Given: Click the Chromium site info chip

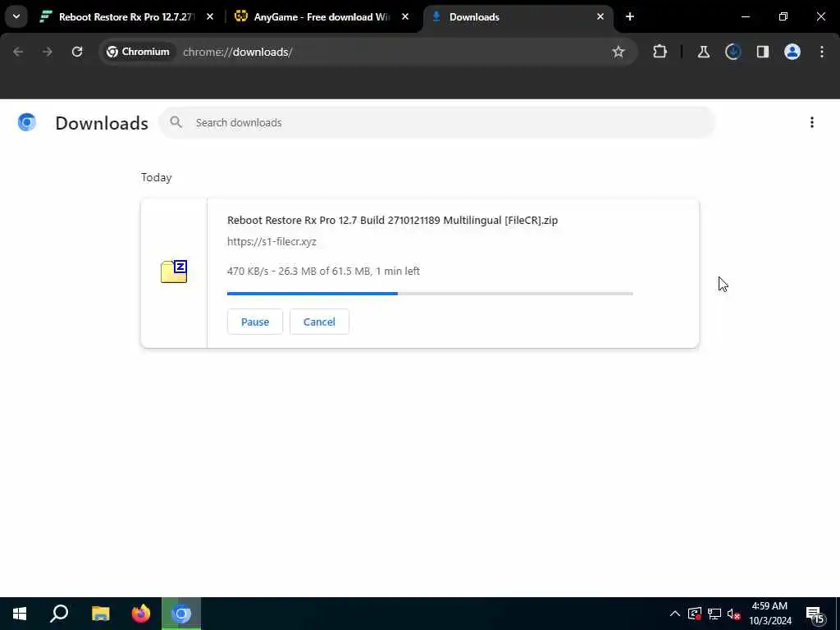Looking at the screenshot, I should [x=138, y=52].
